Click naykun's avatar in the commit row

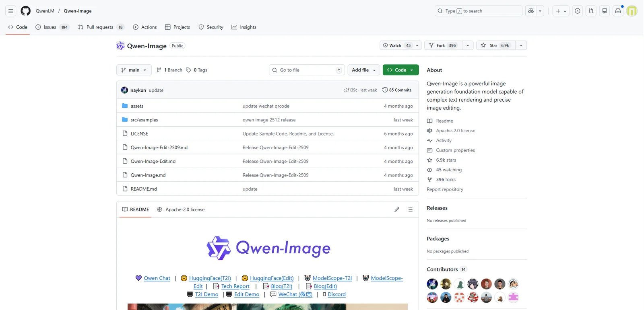[124, 90]
